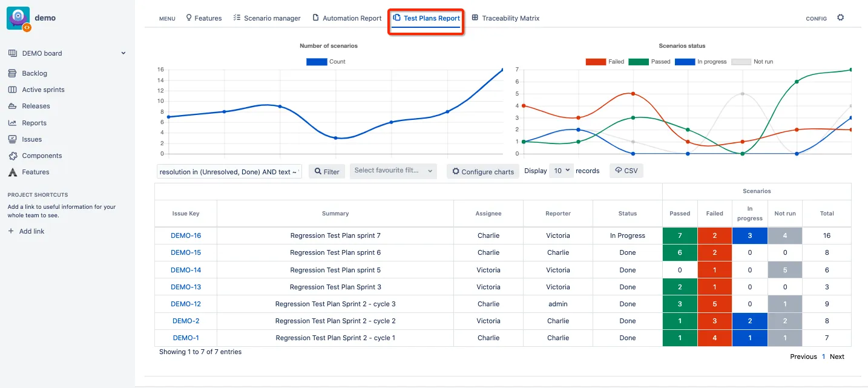Click the CONFIG label
The height and width of the screenshot is (388, 868).
click(x=816, y=19)
